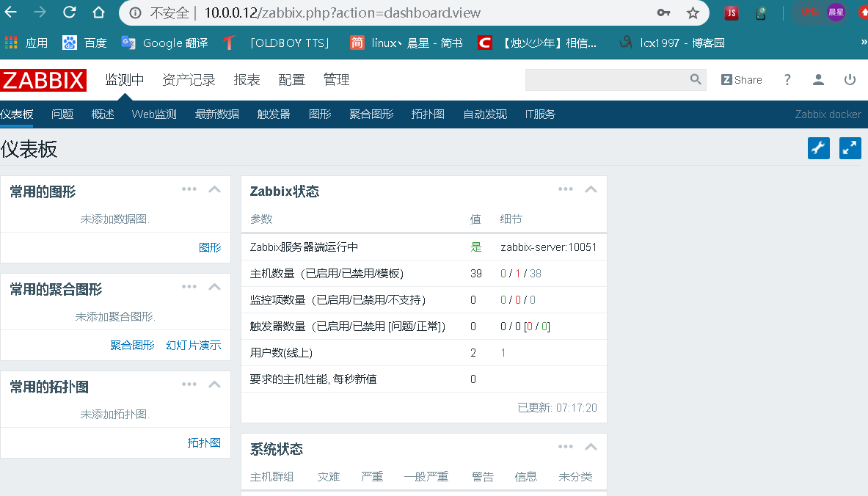Open the 烛火少年 bookmark
Screen dimensions: 868x496
pos(537,43)
